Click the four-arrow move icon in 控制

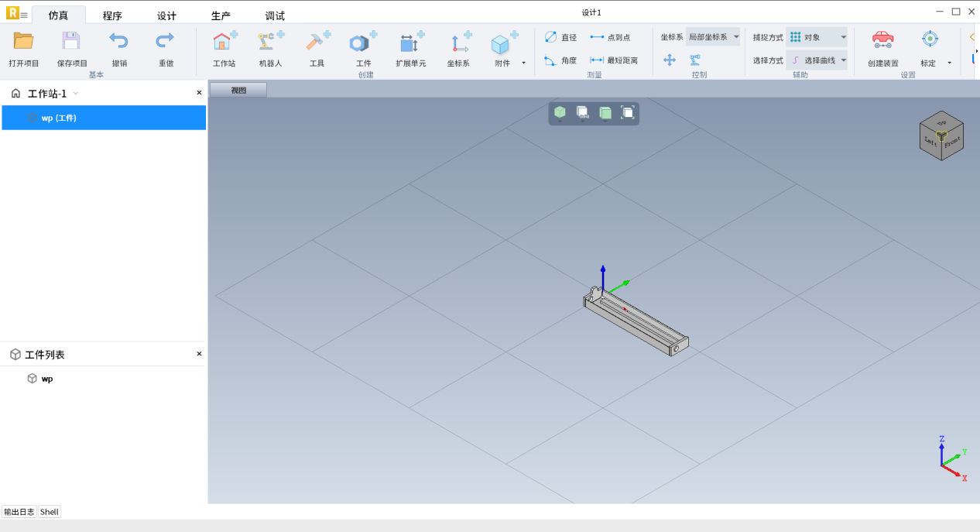click(670, 60)
